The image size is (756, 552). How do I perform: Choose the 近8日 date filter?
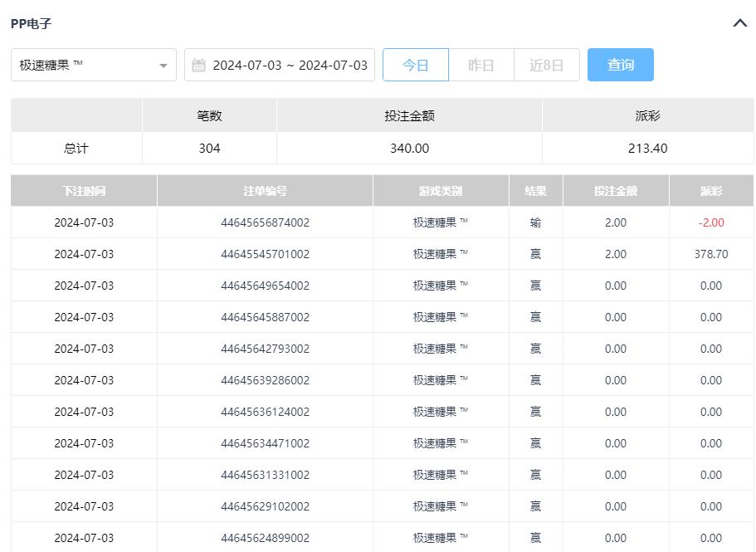(546, 65)
